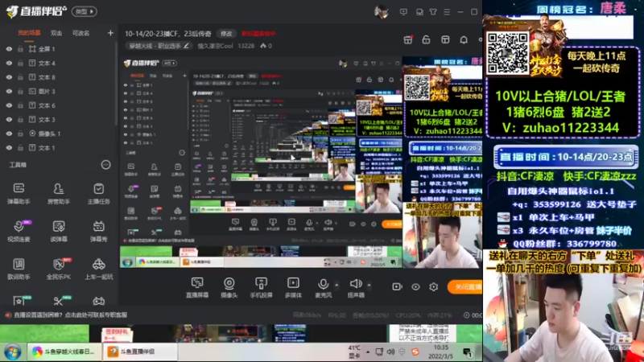Click 直播设置遇到困难 help link
This screenshot has width=644, height=362.
point(70,315)
